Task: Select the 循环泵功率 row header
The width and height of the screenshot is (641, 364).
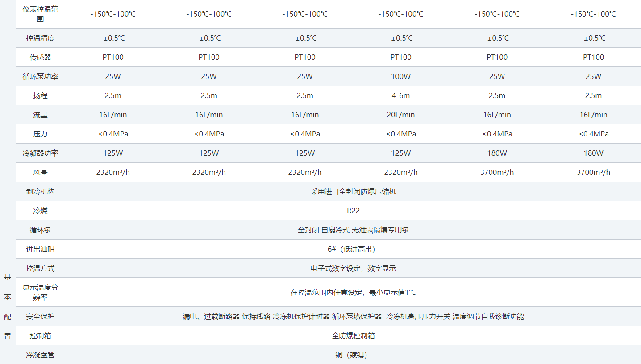Action: (40, 76)
